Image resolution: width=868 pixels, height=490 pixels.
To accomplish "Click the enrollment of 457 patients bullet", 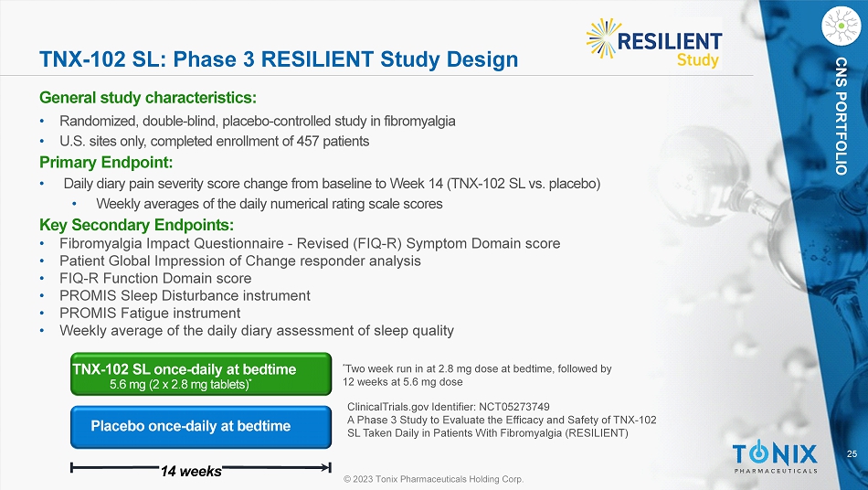I will point(214,141).
